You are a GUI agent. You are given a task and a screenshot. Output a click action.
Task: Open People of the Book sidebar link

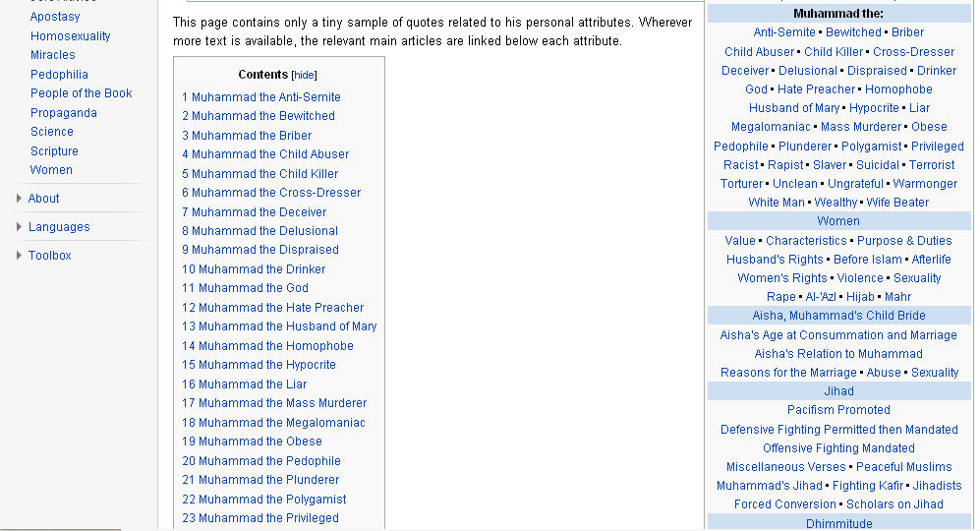[82, 93]
